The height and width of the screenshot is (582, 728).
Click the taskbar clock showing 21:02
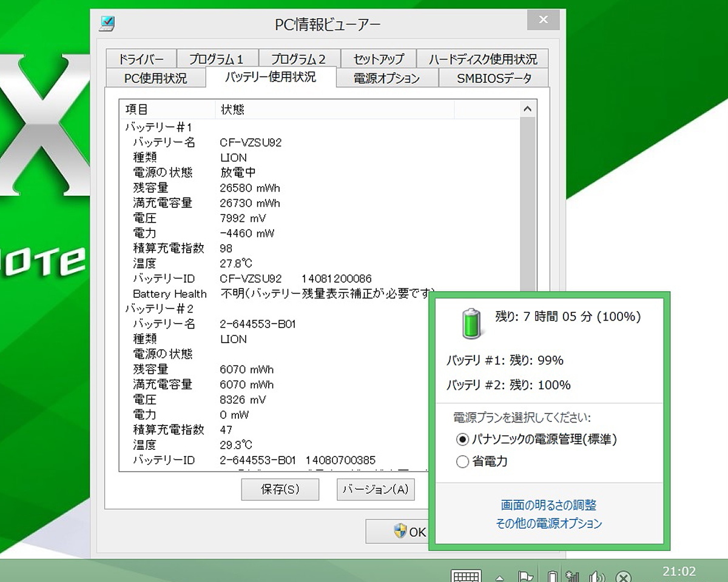[679, 571]
